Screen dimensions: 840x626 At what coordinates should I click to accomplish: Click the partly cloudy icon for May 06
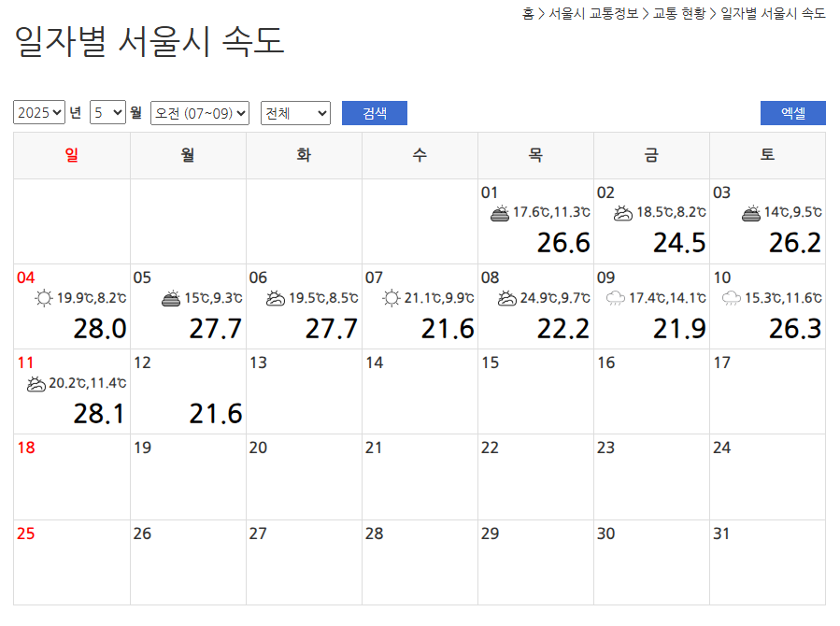pos(276,298)
